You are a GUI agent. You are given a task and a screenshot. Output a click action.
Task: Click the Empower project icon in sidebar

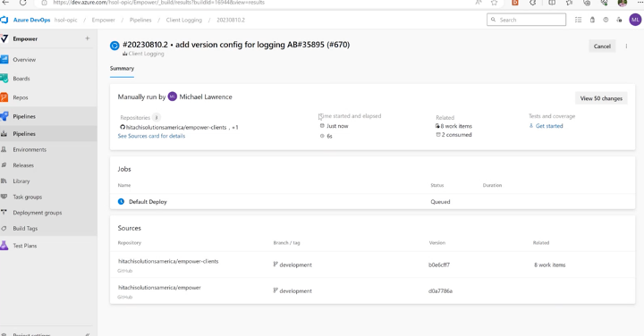pos(4,38)
